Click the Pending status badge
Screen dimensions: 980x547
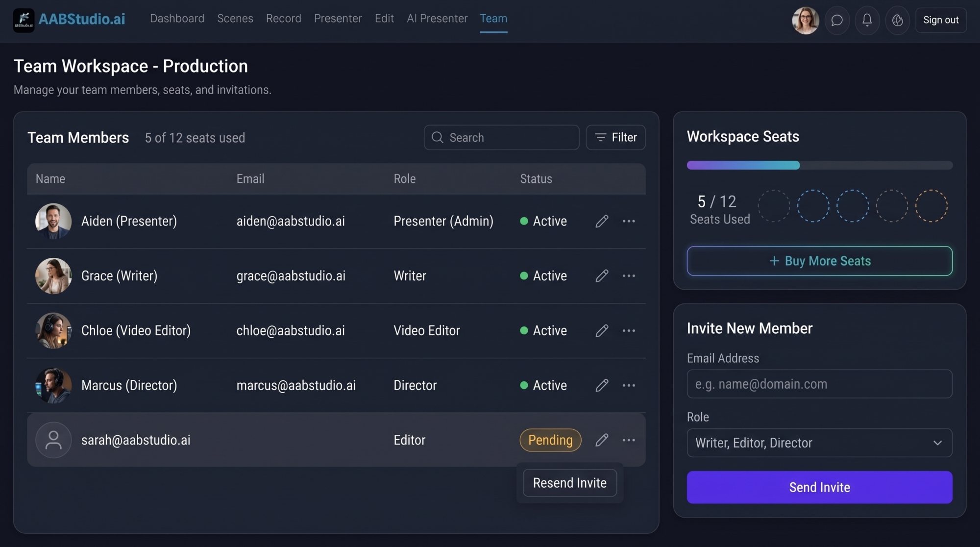[x=550, y=440]
